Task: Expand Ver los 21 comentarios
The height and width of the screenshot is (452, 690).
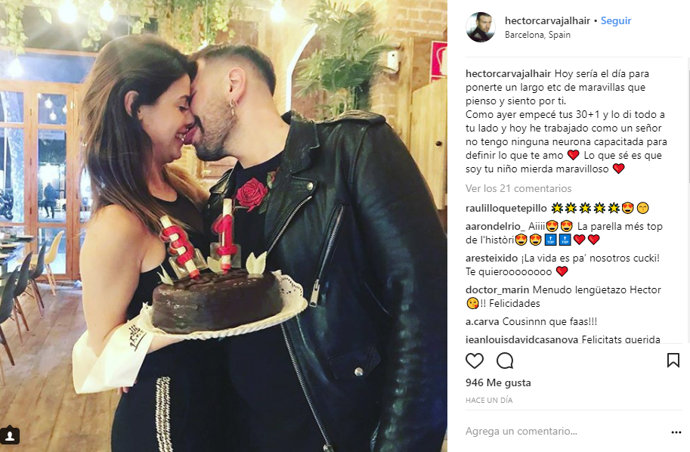Action: (x=518, y=188)
